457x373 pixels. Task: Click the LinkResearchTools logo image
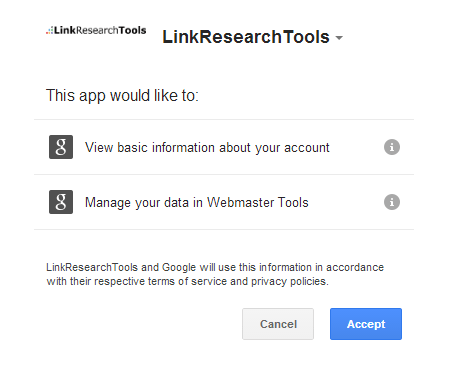pos(96,30)
